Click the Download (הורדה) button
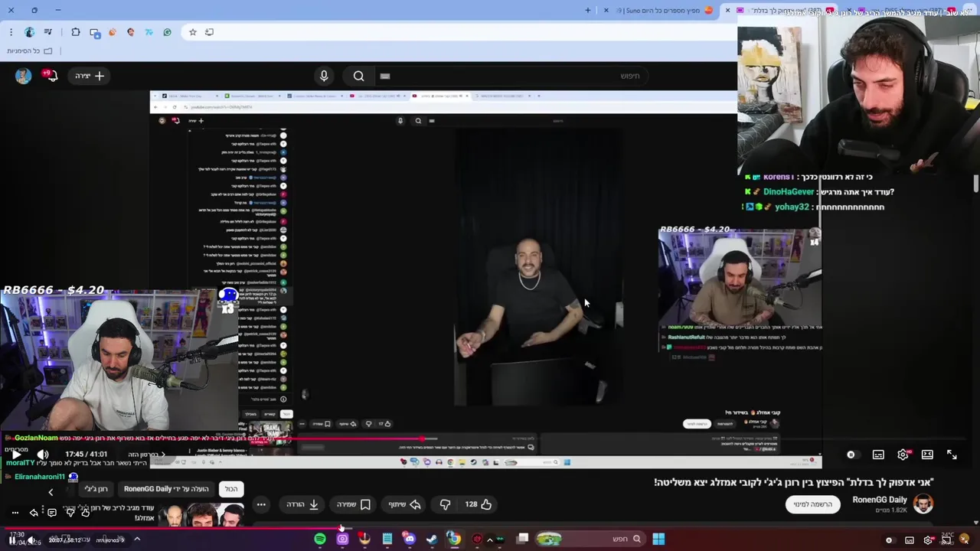The width and height of the screenshot is (980, 551). (302, 504)
